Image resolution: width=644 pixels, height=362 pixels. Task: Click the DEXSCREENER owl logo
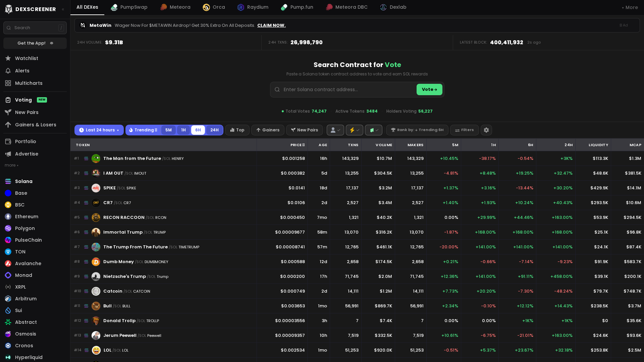click(9, 9)
